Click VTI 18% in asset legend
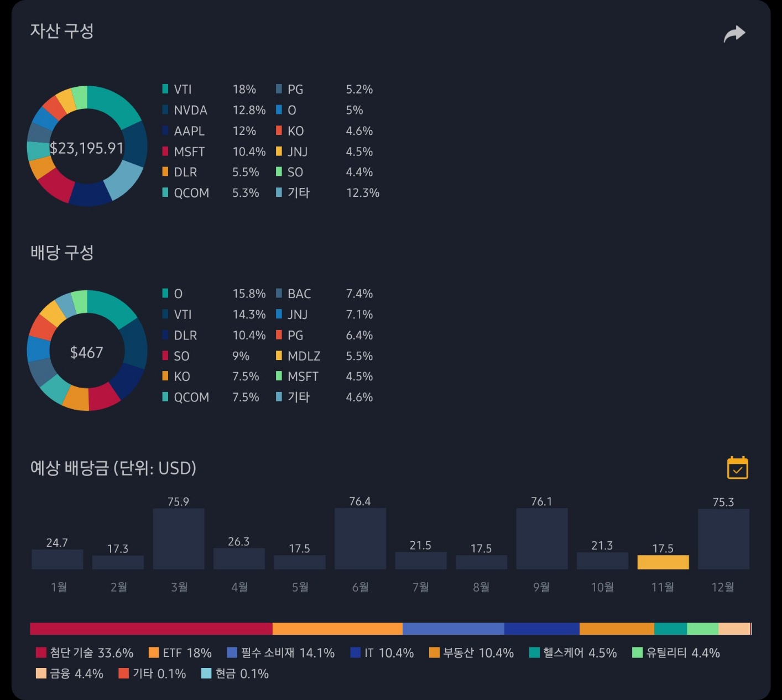The height and width of the screenshot is (700, 782). point(209,90)
